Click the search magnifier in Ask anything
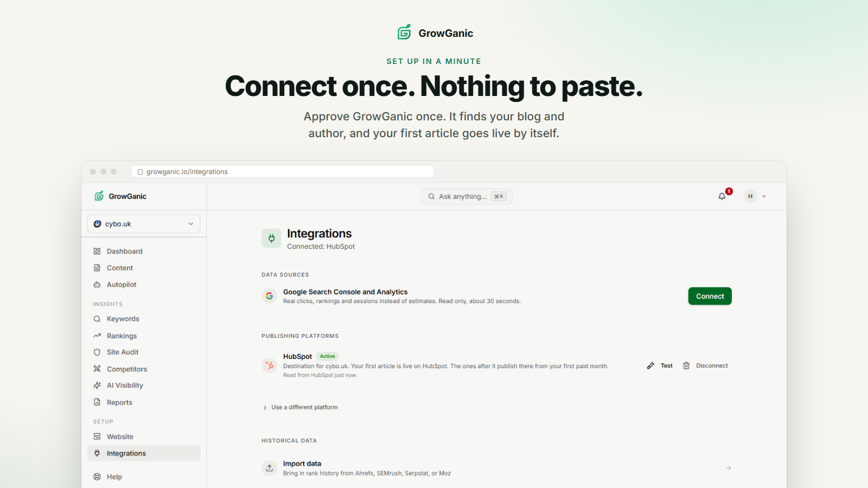868x488 pixels. coord(432,196)
